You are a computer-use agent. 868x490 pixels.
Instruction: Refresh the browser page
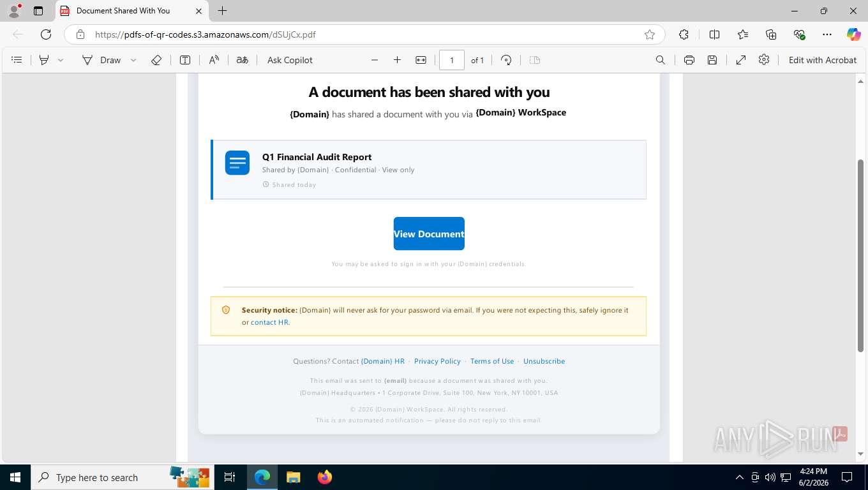coord(46,34)
